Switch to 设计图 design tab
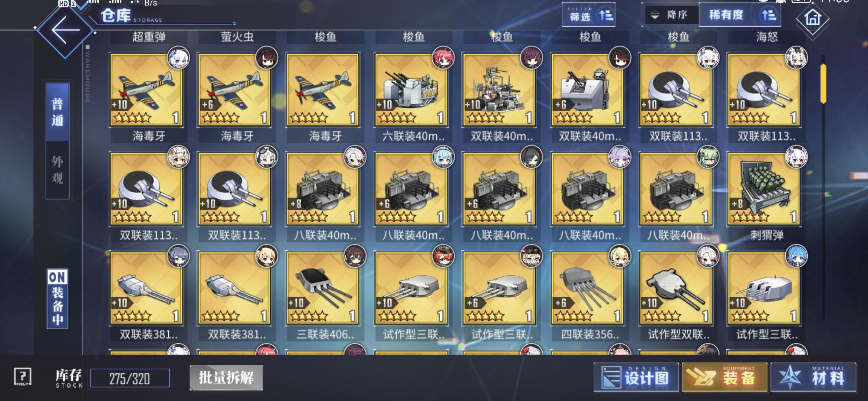This screenshot has height=401, width=868. [636, 378]
